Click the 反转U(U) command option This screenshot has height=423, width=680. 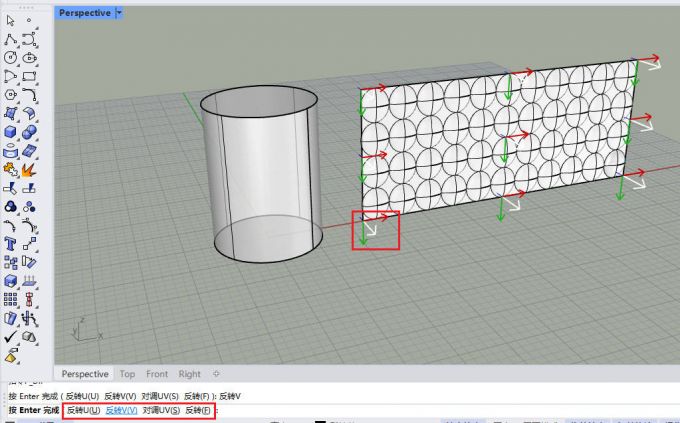coord(83,410)
